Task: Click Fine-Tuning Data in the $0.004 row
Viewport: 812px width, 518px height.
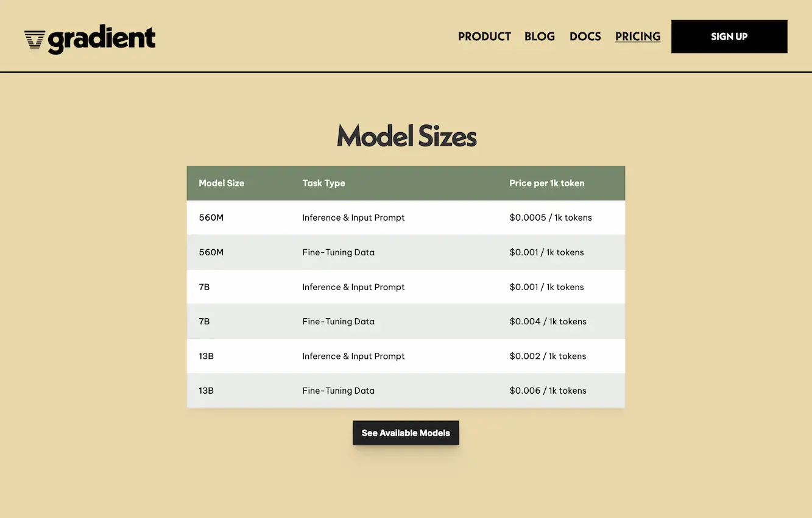Action: pyautogui.click(x=338, y=321)
